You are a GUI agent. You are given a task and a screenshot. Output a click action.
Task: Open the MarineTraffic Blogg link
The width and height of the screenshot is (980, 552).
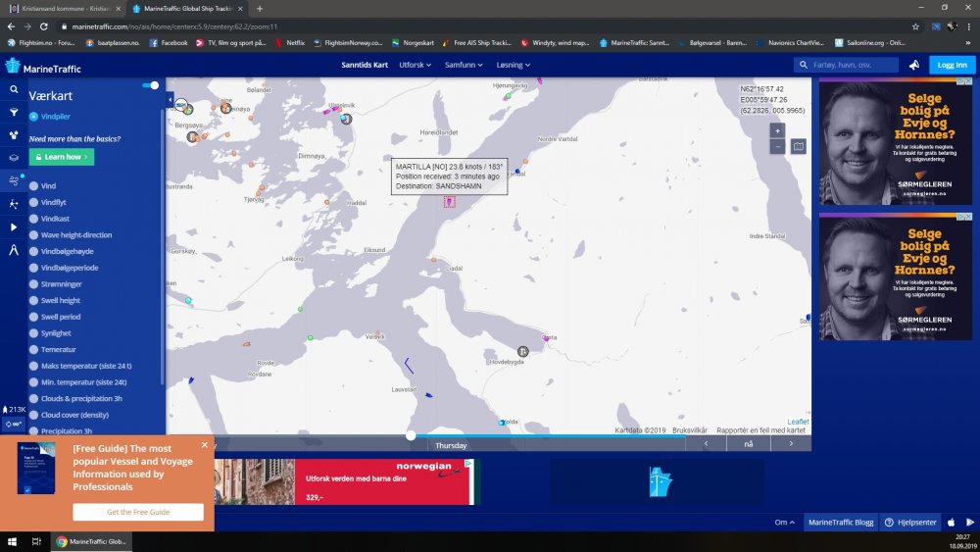pos(841,522)
